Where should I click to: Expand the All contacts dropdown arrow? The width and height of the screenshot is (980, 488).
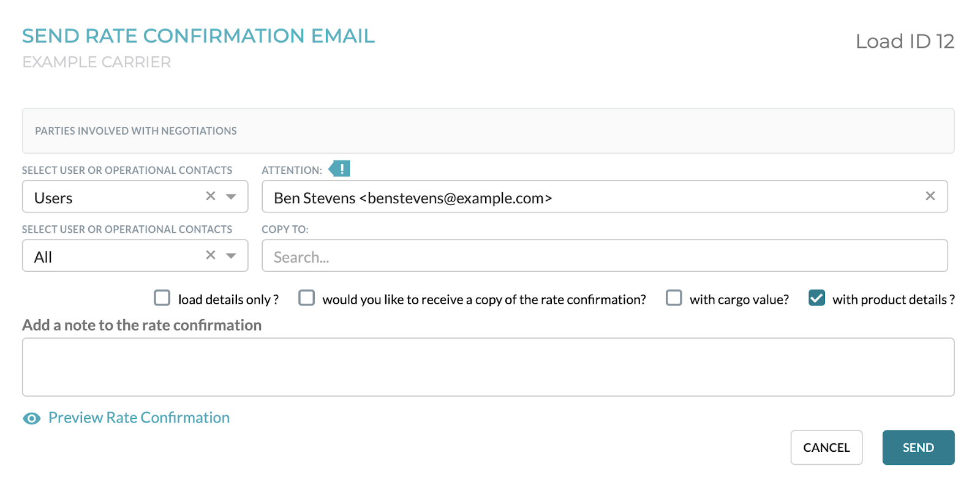tap(231, 255)
